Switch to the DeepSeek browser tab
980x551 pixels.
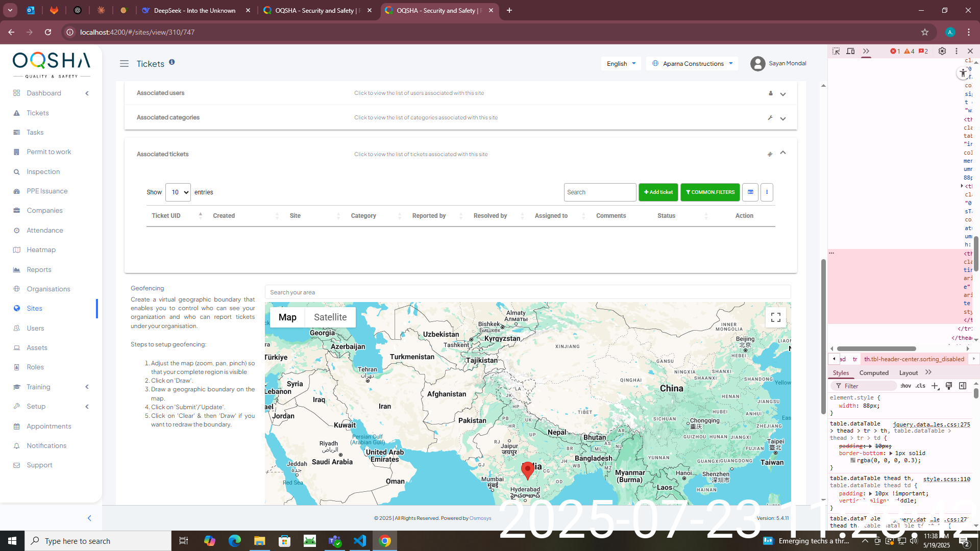click(194, 10)
